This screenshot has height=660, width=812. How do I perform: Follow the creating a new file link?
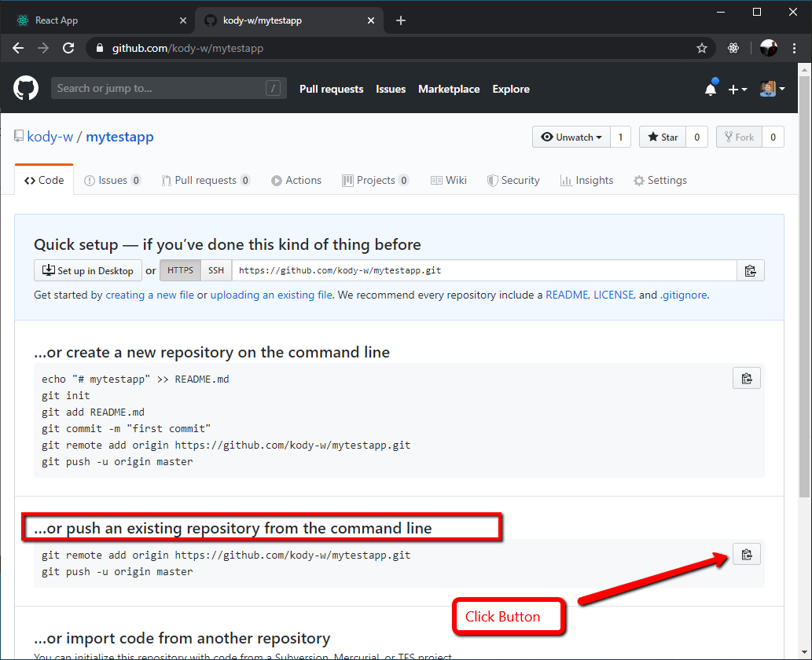[149, 295]
